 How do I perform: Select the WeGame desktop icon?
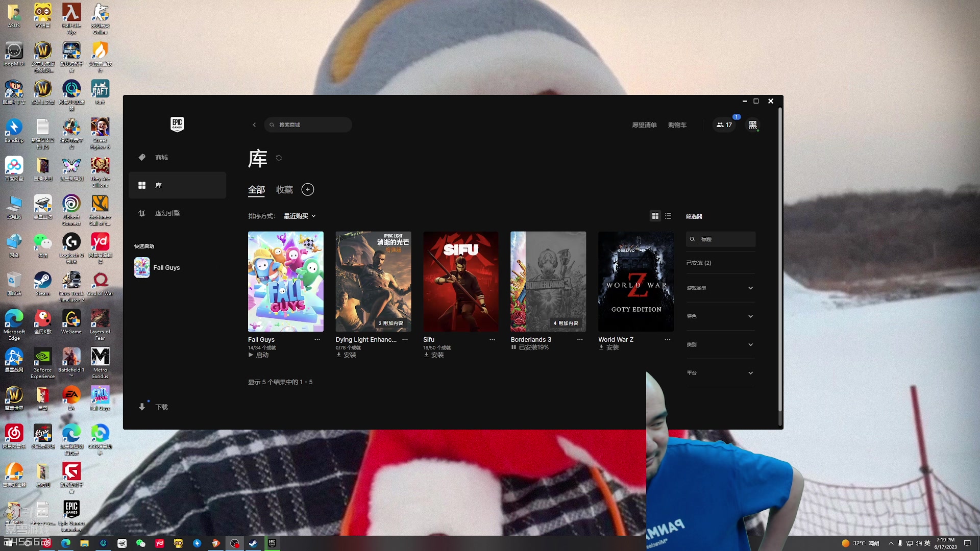71,322
